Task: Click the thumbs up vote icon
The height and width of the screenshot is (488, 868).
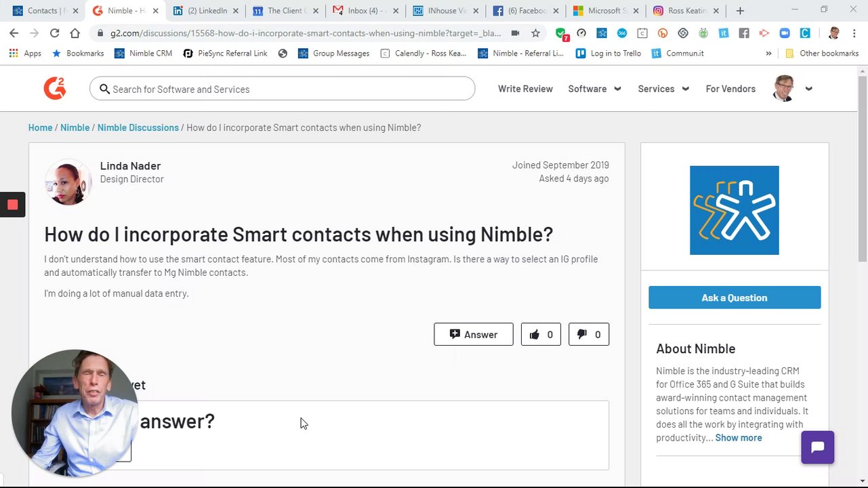Action: [535, 334]
